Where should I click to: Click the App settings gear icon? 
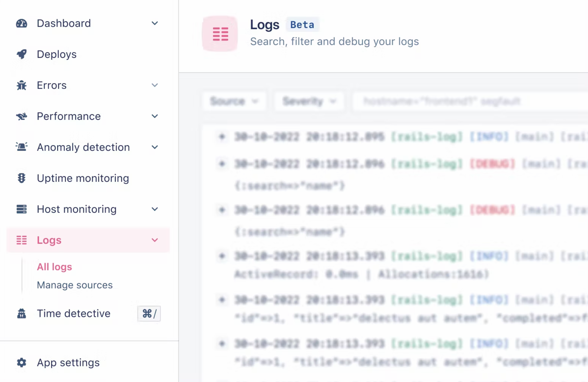tap(22, 363)
